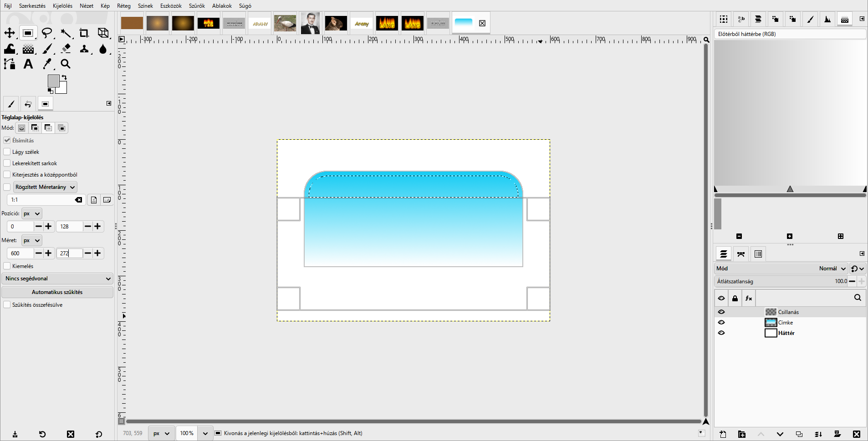Create a new layer in Layers panel

point(723,434)
